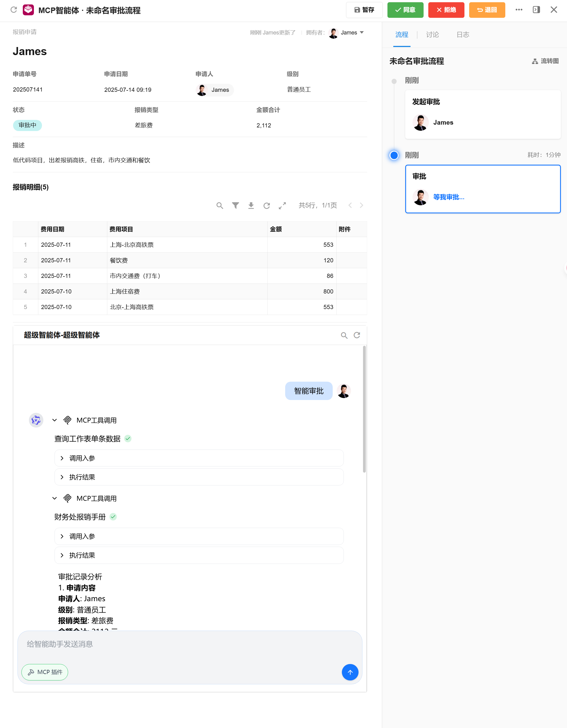
Task: Open the ellipsis more-options menu
Action: (519, 10)
